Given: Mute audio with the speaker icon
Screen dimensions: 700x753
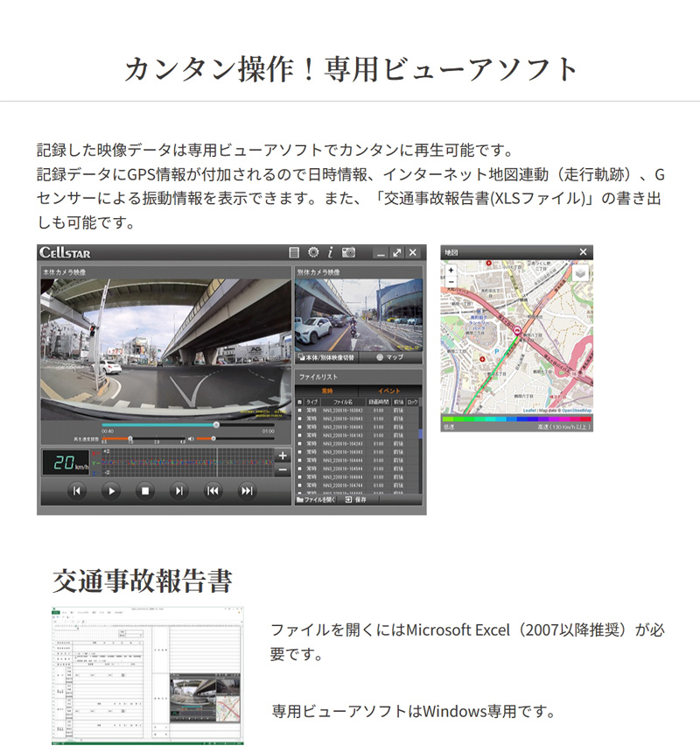Looking at the screenshot, I should (x=191, y=439).
